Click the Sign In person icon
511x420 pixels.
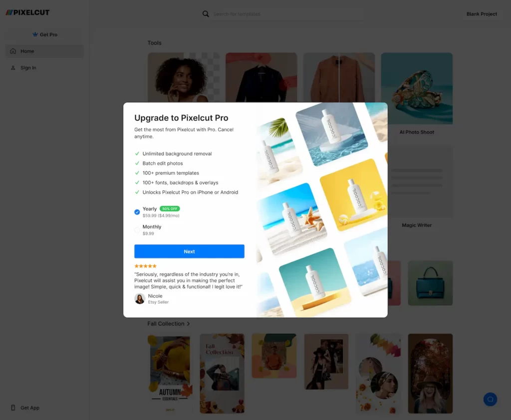pos(12,67)
